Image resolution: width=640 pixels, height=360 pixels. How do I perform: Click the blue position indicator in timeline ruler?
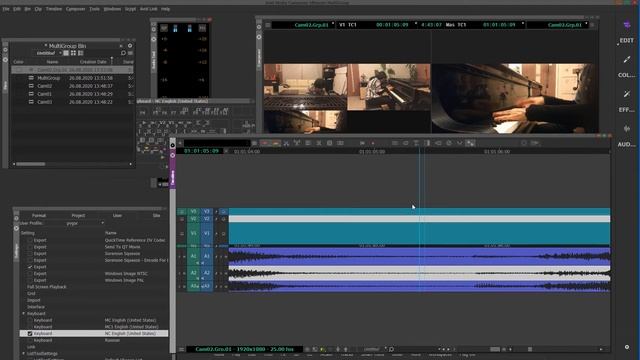[x=420, y=151]
